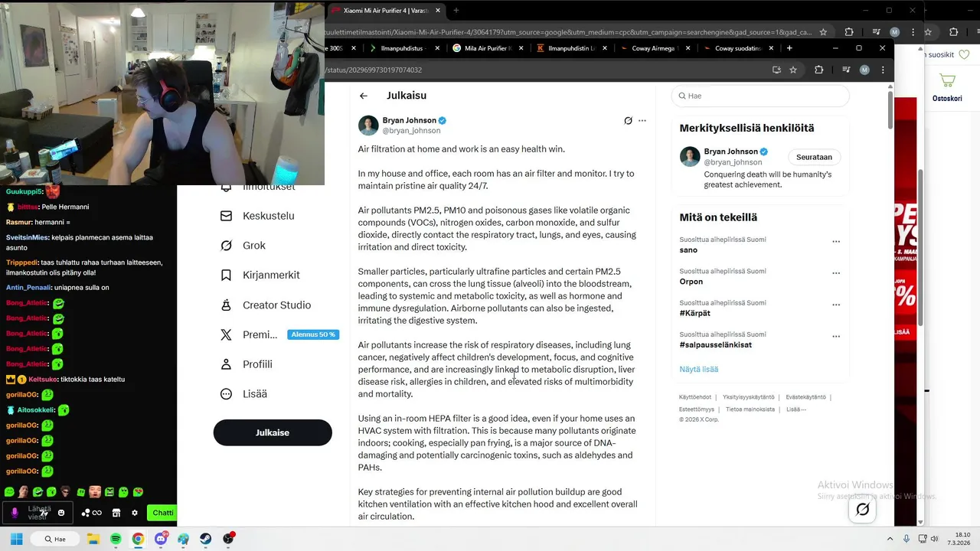Open Spotify from the taskbar
Viewport: 980px width, 551px height.
point(116,539)
